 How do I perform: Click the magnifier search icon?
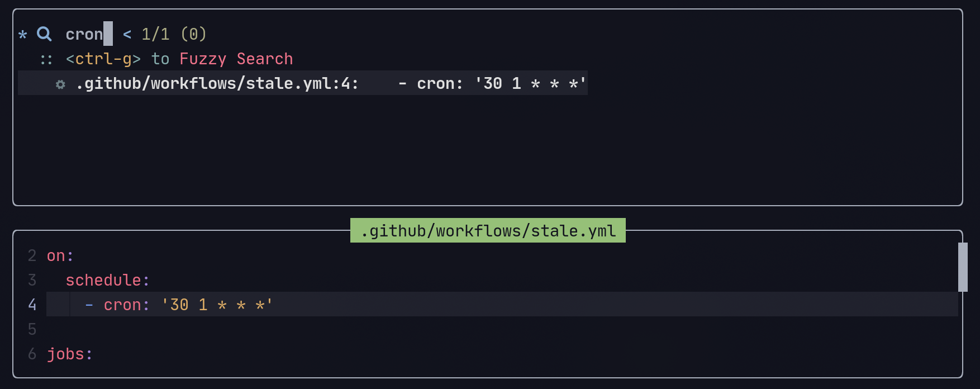(44, 34)
